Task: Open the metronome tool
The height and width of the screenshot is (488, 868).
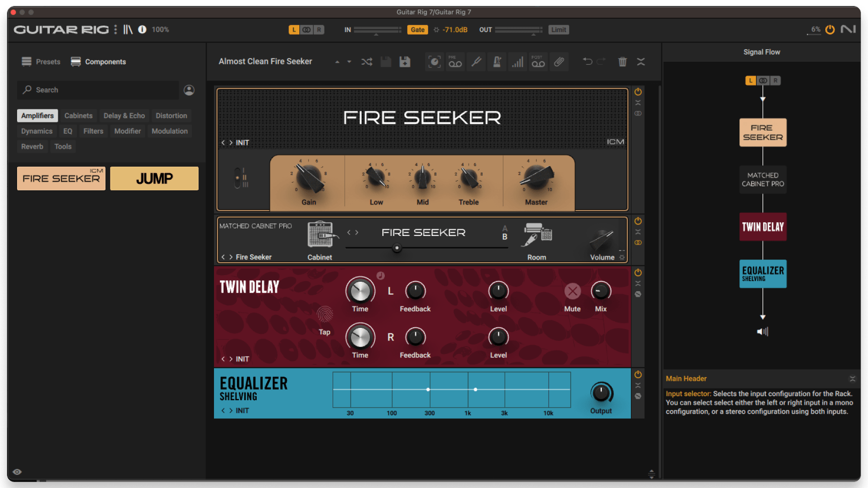Action: click(497, 62)
